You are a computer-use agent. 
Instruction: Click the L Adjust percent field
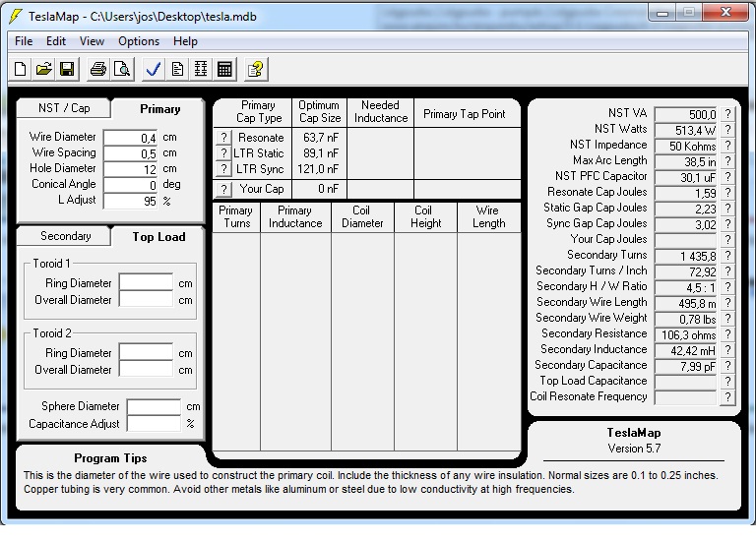(x=130, y=201)
